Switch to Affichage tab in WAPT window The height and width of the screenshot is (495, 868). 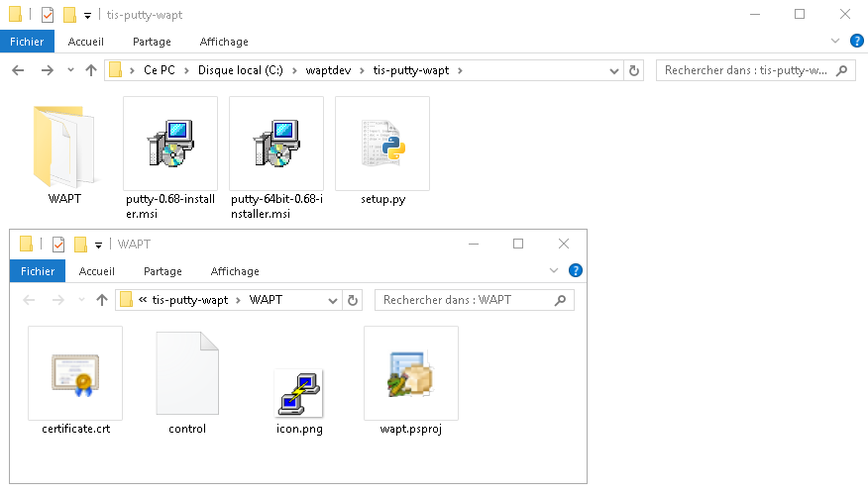(x=235, y=271)
